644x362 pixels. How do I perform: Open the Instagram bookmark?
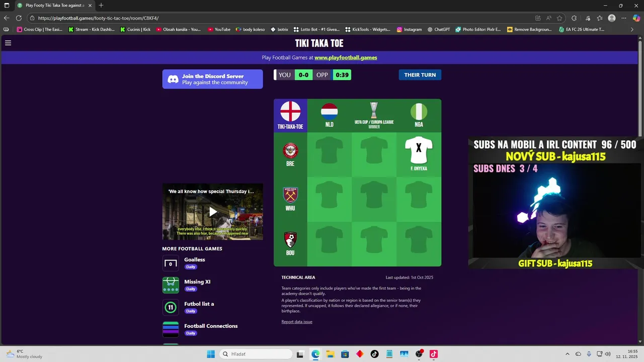(409, 30)
